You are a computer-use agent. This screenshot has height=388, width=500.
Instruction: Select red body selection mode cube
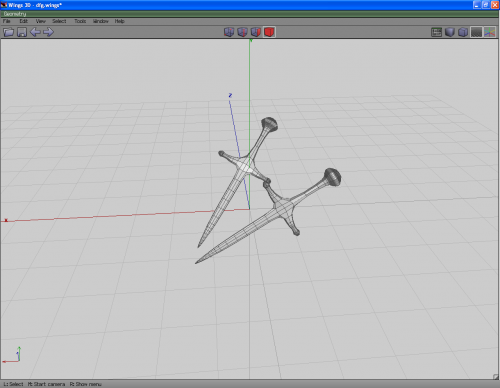click(x=269, y=32)
